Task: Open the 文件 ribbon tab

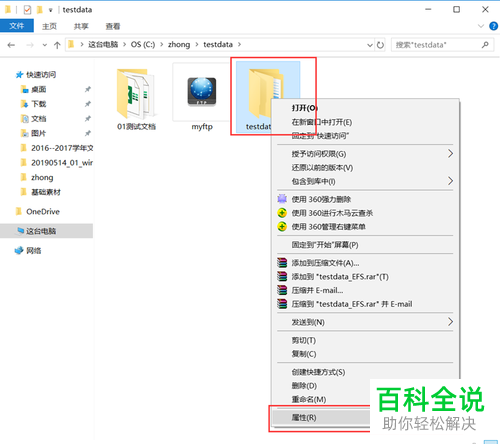Action: click(17, 26)
